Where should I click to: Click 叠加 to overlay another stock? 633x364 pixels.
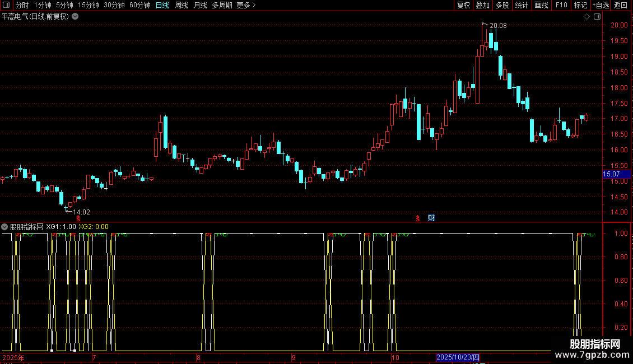point(482,5)
